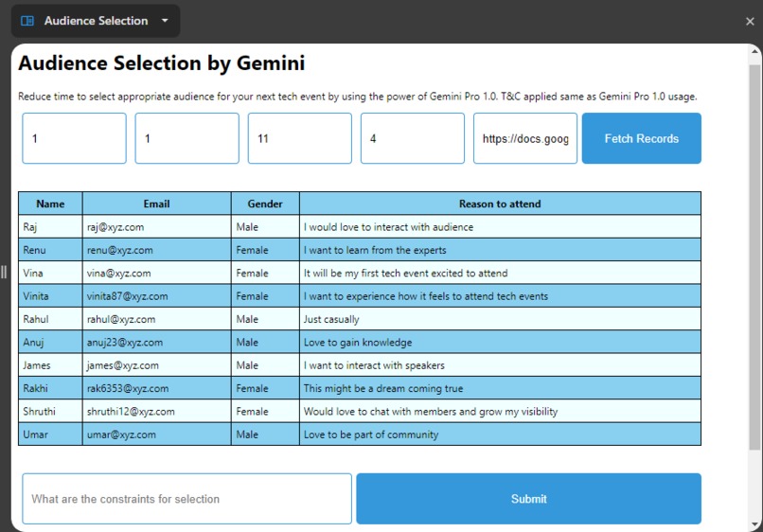Image resolution: width=763 pixels, height=532 pixels.
Task: Click the name cell James
Action: pos(50,365)
